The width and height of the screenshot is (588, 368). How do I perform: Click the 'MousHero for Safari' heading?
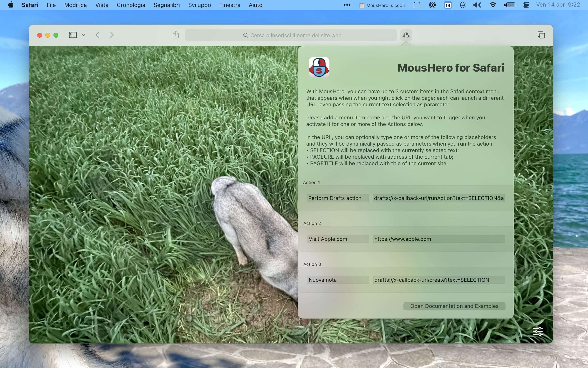(x=451, y=68)
